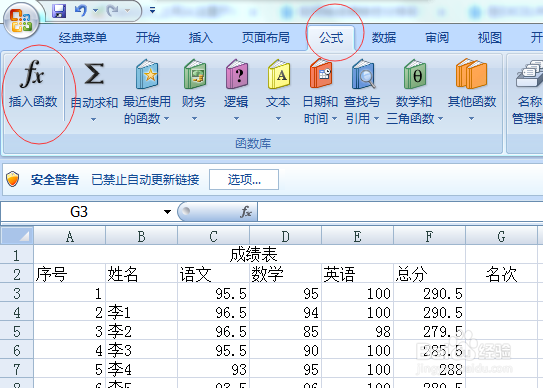
Task: Select column G header
Action: [501, 236]
